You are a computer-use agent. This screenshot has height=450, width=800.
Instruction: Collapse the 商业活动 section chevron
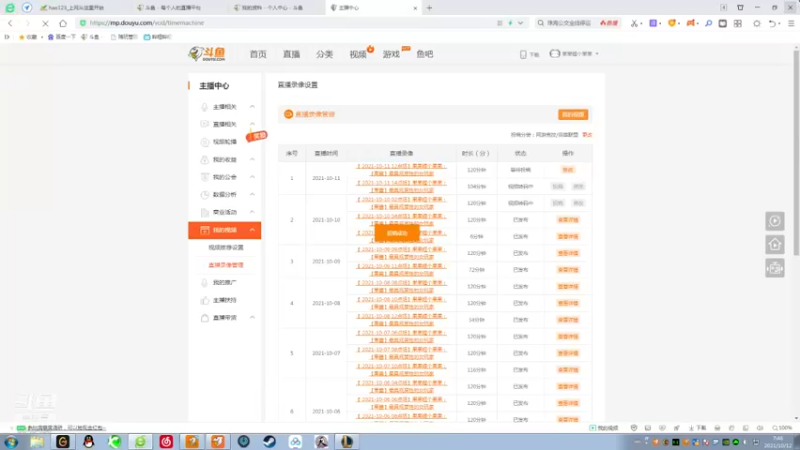pyautogui.click(x=252, y=212)
